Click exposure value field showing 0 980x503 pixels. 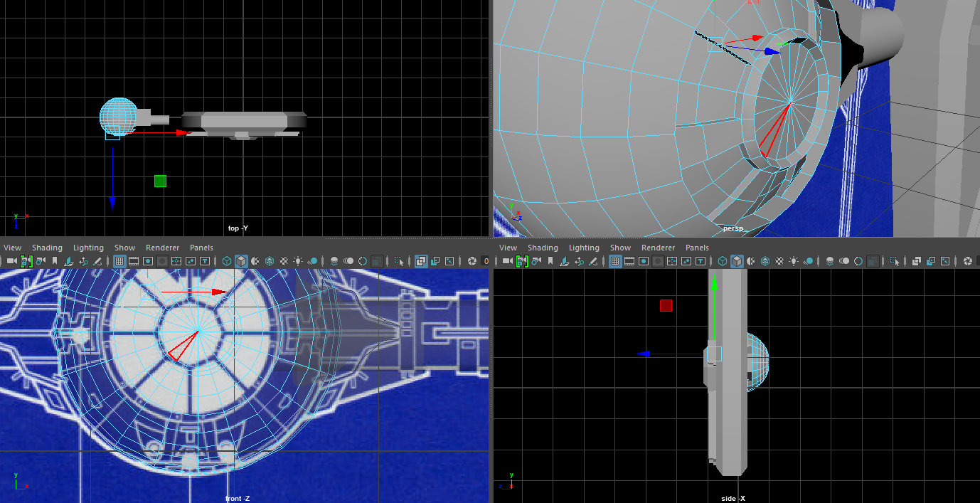click(486, 261)
